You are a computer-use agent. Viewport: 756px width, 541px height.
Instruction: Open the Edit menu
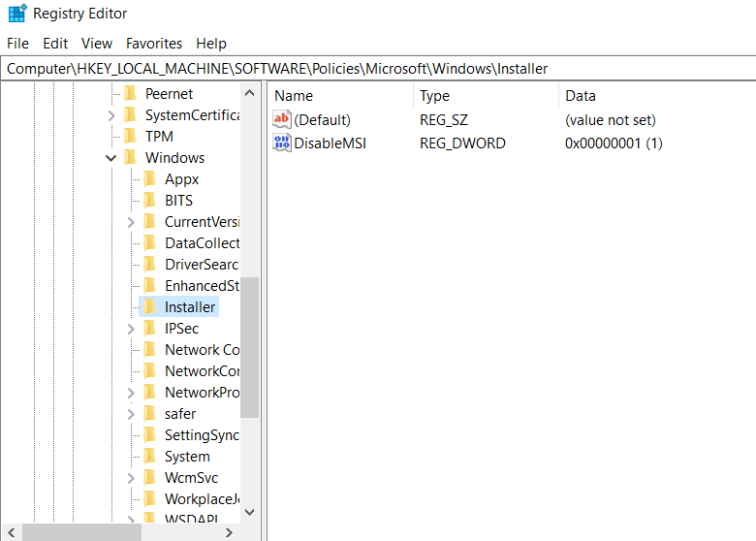(x=55, y=44)
